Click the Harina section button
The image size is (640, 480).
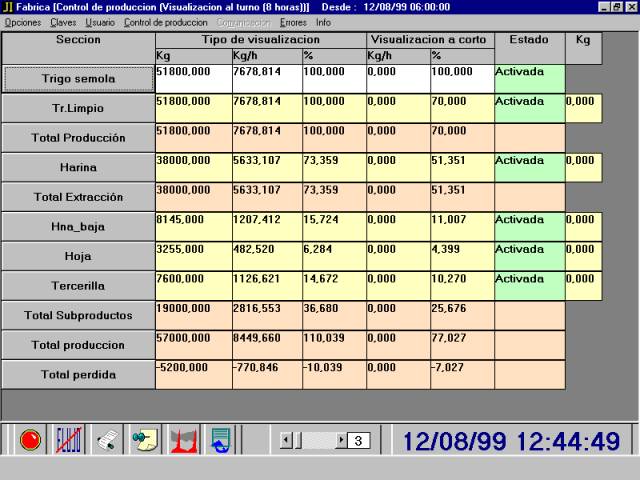pyautogui.click(x=78, y=167)
